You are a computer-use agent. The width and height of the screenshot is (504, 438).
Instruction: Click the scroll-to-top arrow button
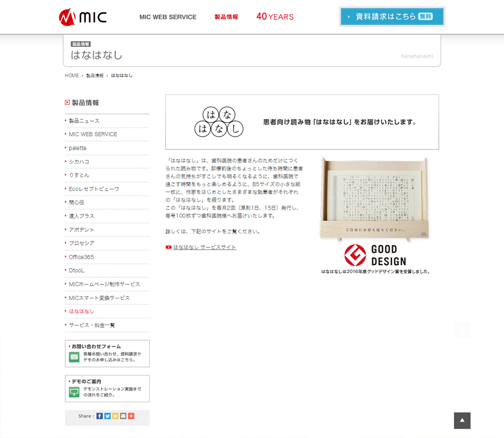462,420
